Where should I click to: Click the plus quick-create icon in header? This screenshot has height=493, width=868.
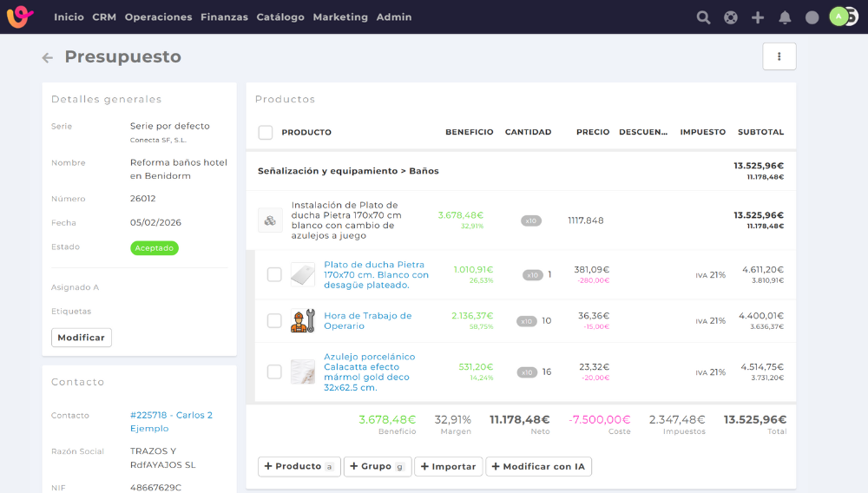[758, 17]
